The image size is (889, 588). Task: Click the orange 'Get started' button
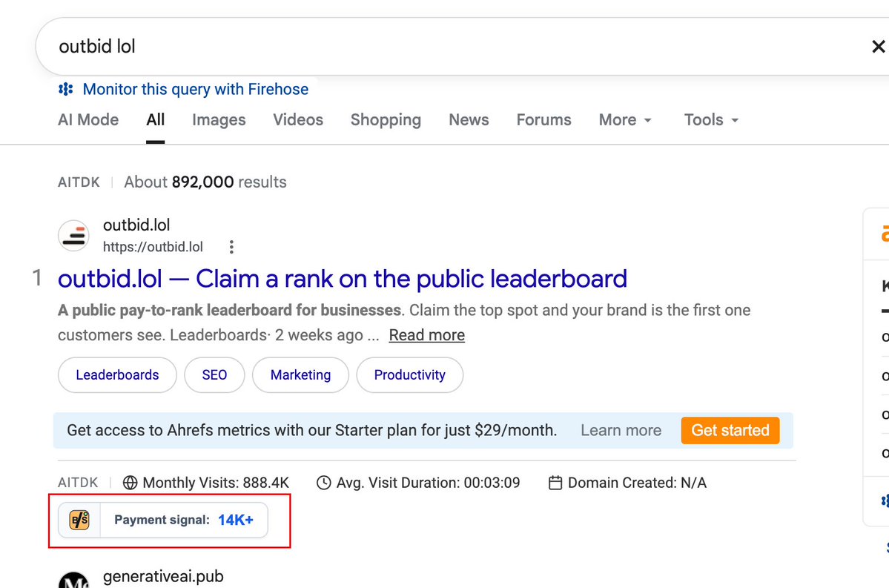730,430
